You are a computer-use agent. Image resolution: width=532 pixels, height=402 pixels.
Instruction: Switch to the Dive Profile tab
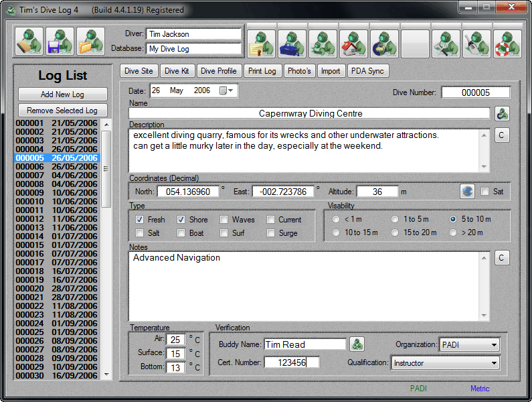point(218,71)
